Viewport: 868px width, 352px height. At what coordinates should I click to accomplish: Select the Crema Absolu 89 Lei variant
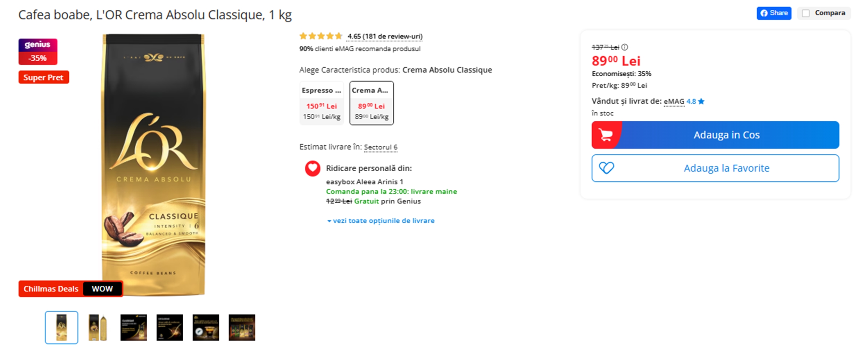coord(372,103)
